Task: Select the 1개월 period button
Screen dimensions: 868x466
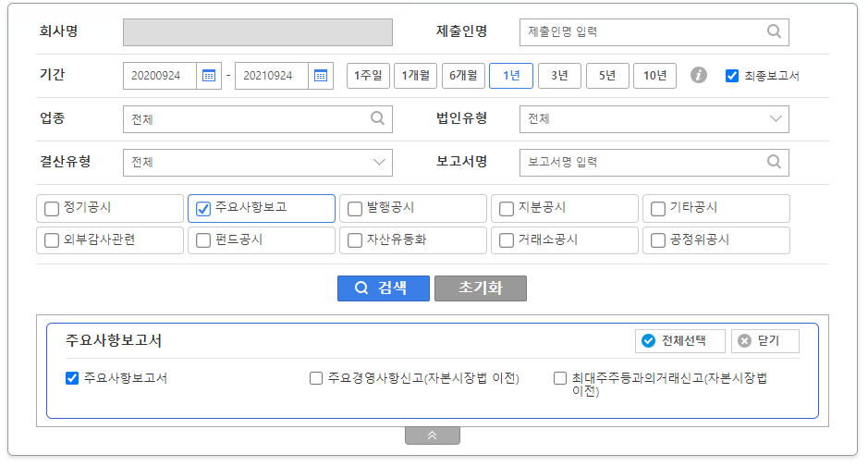Action: coord(416,76)
